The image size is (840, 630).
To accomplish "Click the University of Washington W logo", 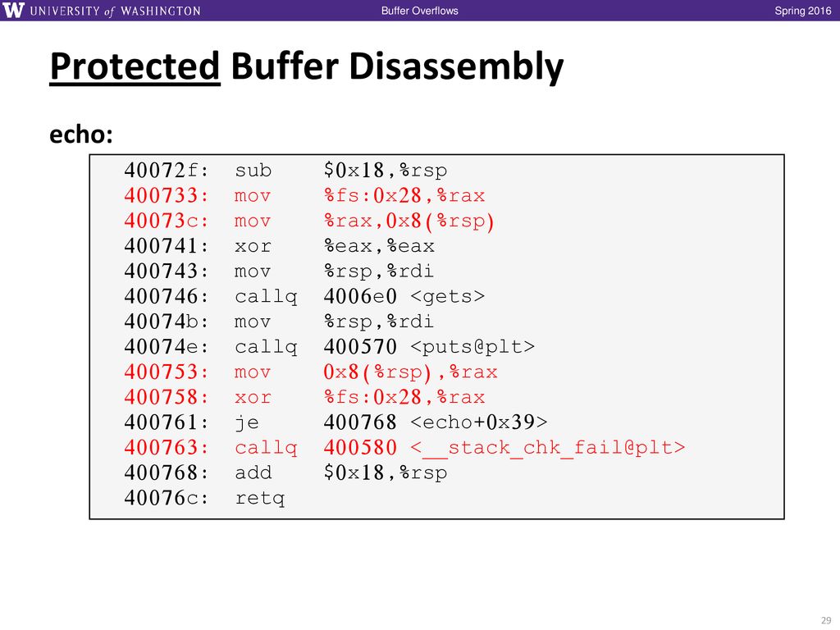I will coord(13,10).
